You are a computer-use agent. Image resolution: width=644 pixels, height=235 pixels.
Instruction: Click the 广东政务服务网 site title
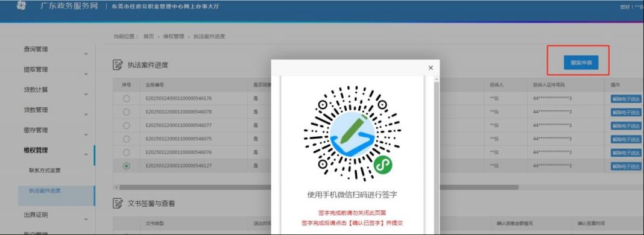[x=69, y=6]
